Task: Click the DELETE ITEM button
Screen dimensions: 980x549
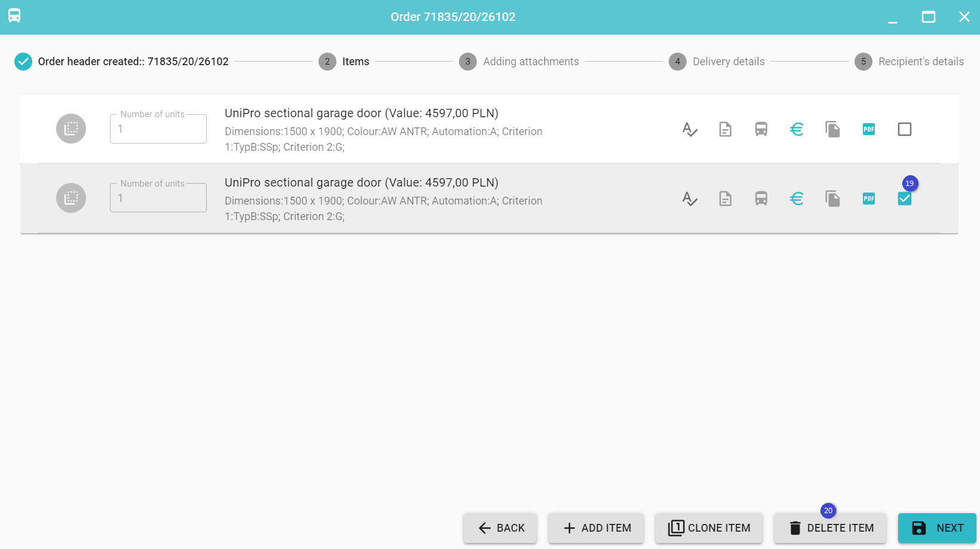Action: (x=831, y=528)
